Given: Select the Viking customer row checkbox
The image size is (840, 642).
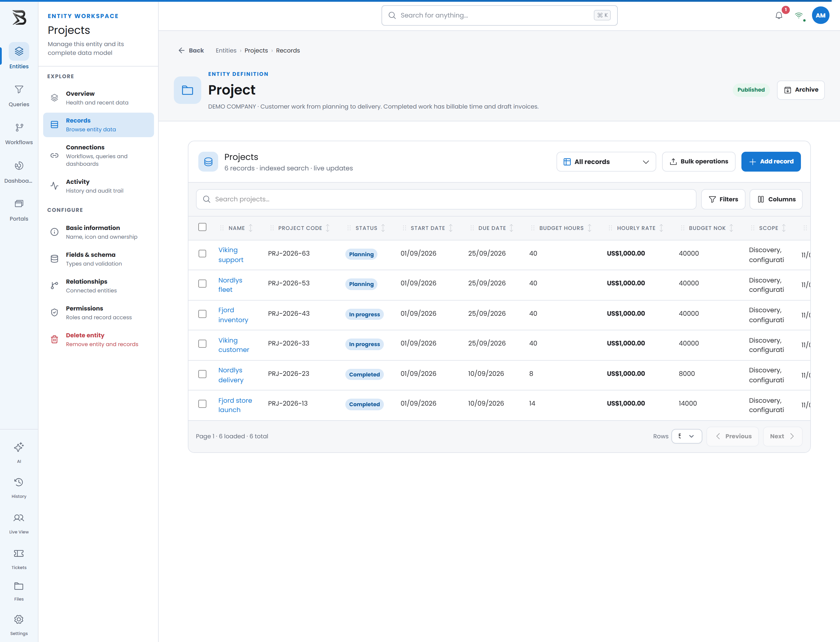Looking at the screenshot, I should point(202,343).
